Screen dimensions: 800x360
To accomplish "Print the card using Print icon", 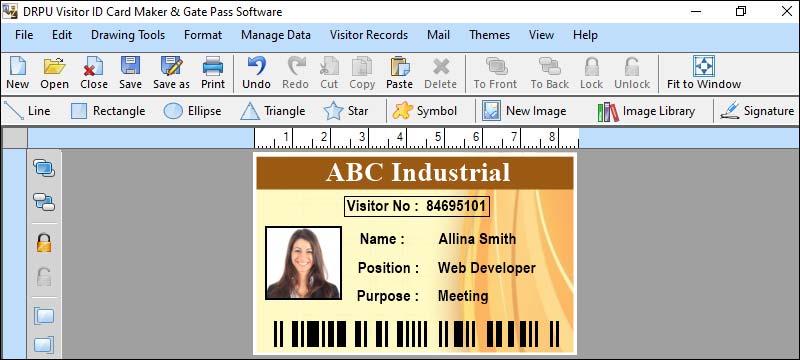I will tap(213, 73).
